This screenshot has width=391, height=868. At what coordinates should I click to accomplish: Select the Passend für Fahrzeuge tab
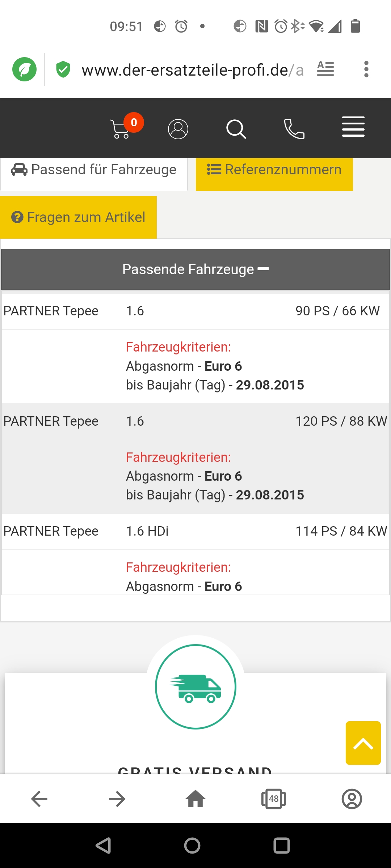click(x=94, y=170)
